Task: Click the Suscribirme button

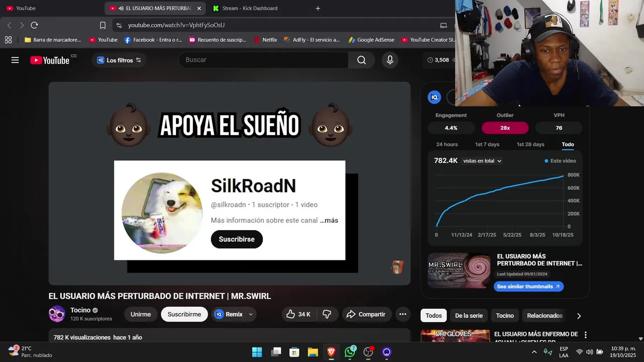Action: point(184,314)
